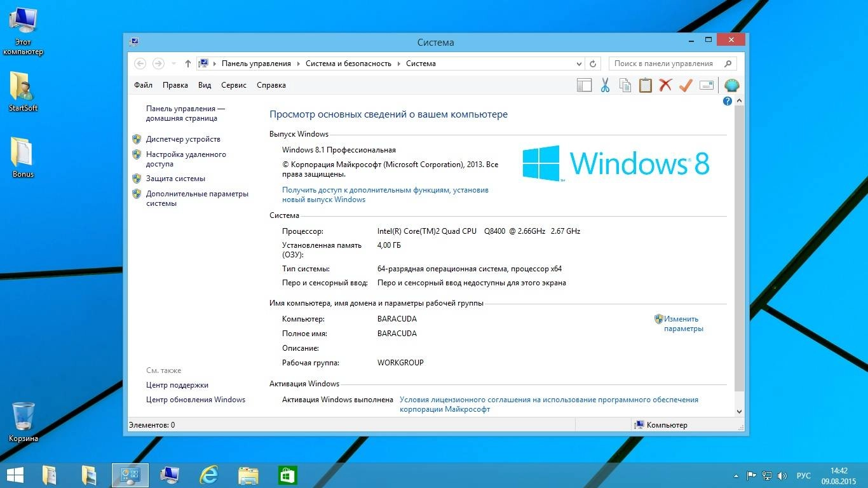Open the license terms Условия лицензионного соглашения link
868x488 pixels.
coord(549,405)
